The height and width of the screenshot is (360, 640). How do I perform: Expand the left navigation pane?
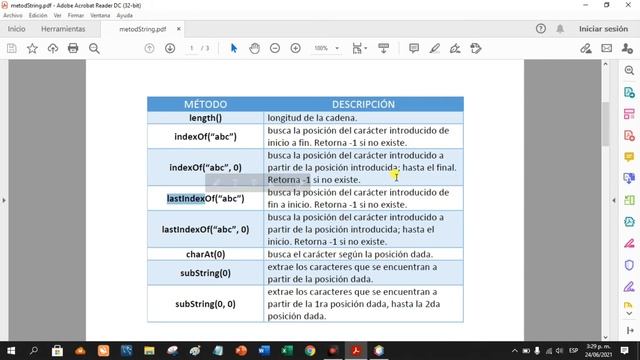(x=4, y=200)
